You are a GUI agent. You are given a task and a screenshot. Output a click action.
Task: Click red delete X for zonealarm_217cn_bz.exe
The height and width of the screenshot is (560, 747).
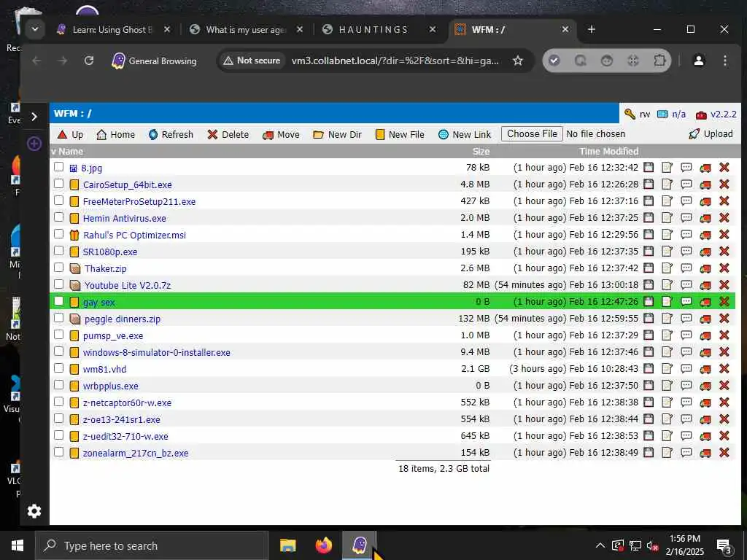[724, 452]
